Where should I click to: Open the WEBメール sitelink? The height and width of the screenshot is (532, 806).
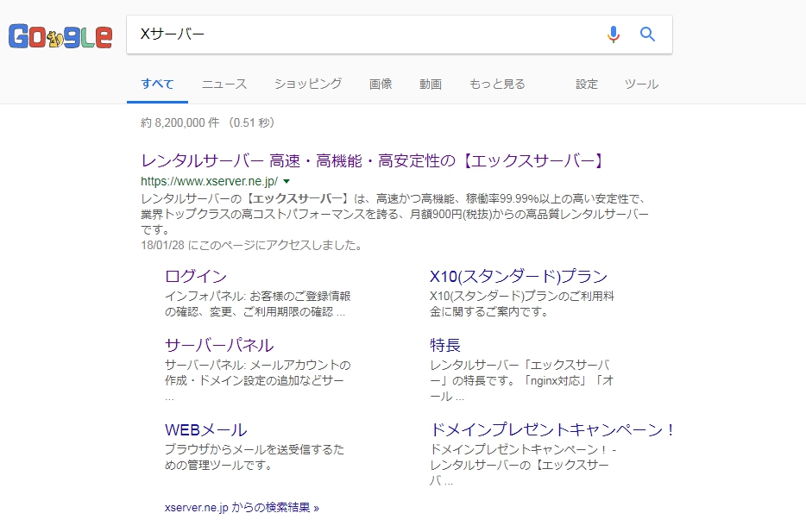point(206,429)
